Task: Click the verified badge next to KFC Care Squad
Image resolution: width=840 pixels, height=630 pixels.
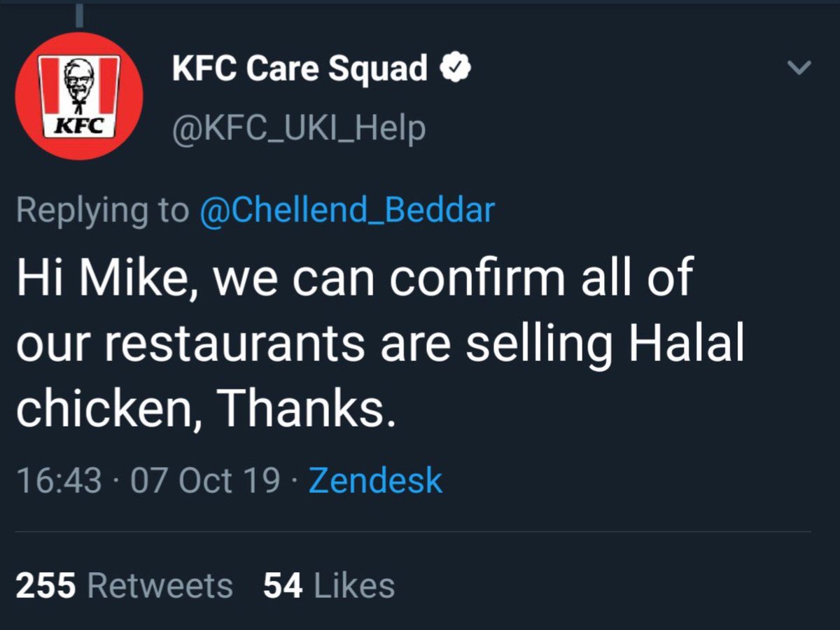Action: [455, 69]
